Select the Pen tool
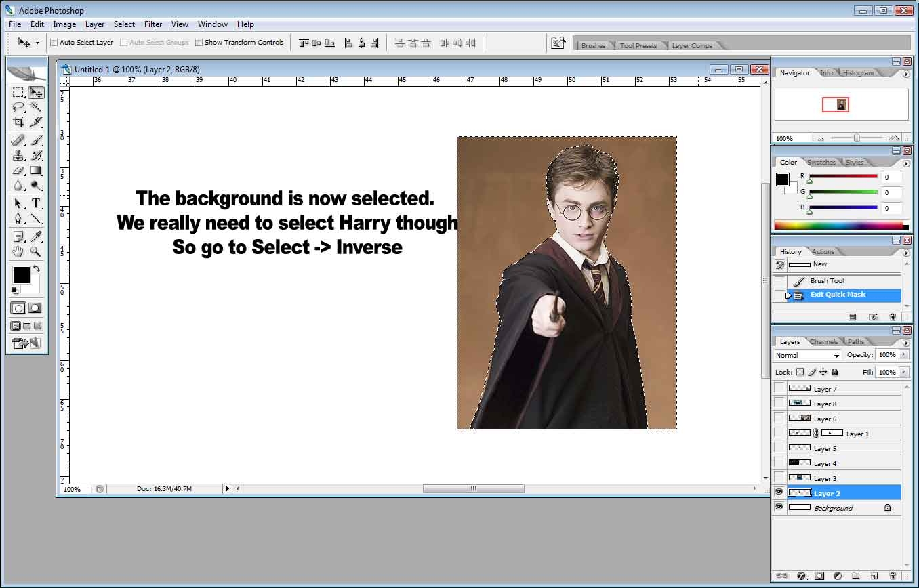 18,219
